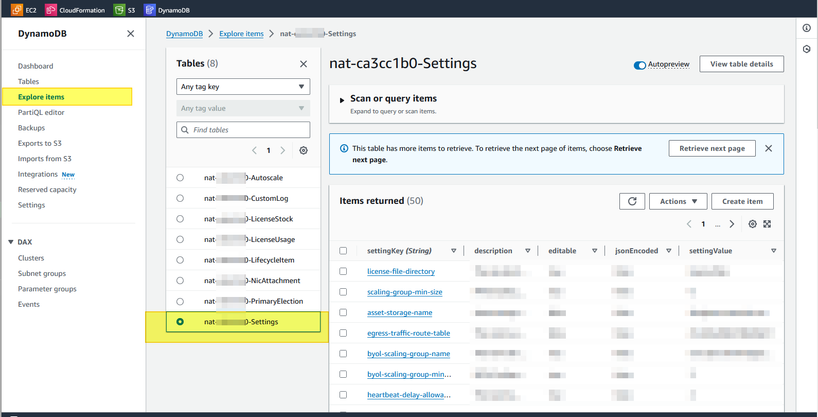Expand the Scan or query items section
The width and height of the screenshot is (818, 417).
[342, 100]
